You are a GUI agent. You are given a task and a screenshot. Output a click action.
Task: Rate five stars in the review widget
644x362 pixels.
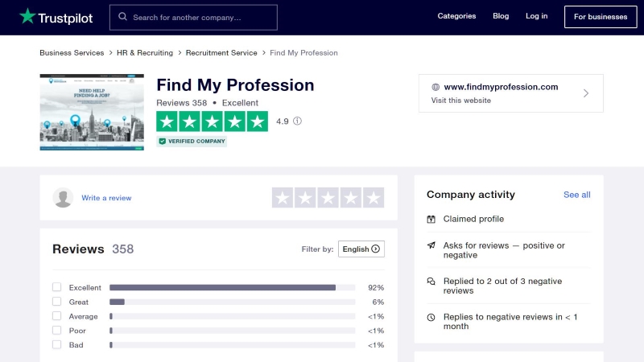coord(374,198)
